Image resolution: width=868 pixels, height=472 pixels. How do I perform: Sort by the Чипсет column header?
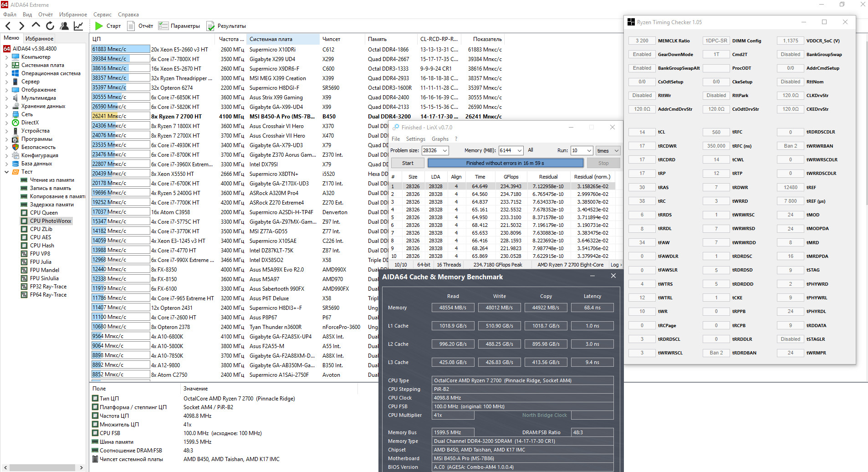[342, 39]
